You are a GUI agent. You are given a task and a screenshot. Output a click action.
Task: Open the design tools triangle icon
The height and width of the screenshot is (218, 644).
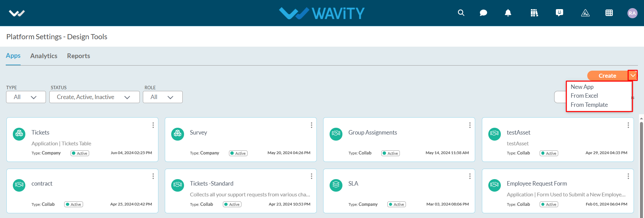click(585, 13)
